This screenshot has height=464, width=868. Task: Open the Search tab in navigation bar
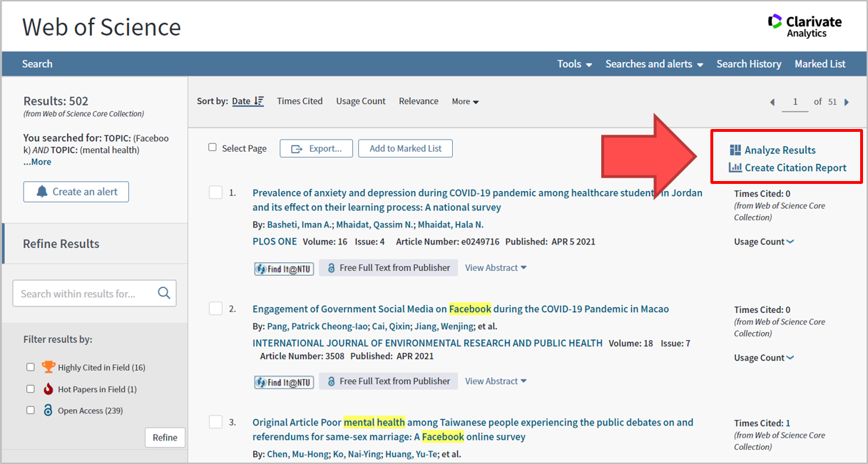[x=37, y=63]
